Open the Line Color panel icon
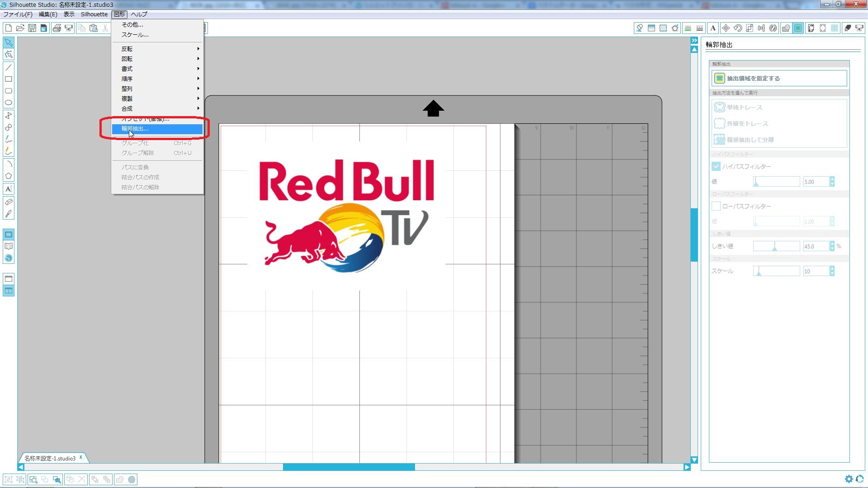The image size is (868, 488). (x=688, y=28)
